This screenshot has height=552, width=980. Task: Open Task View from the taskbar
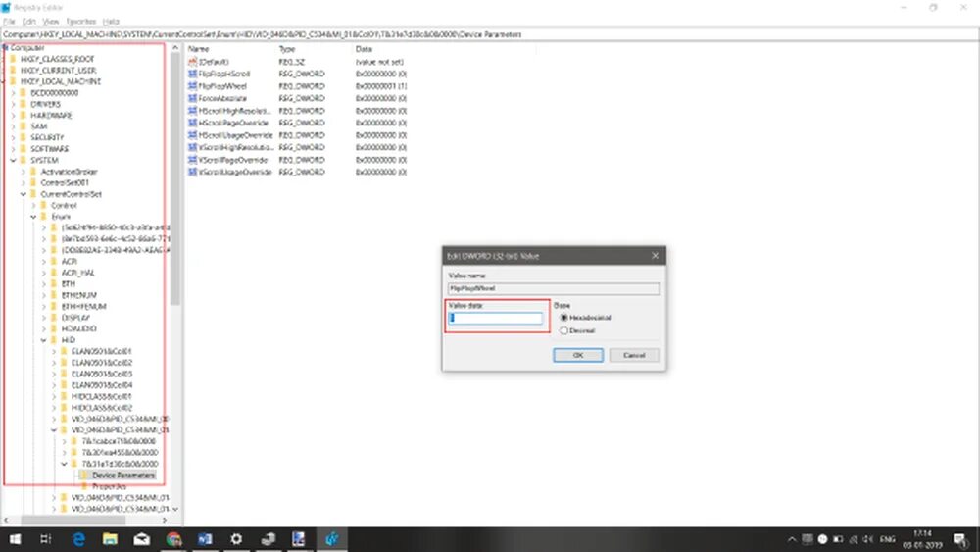46,539
